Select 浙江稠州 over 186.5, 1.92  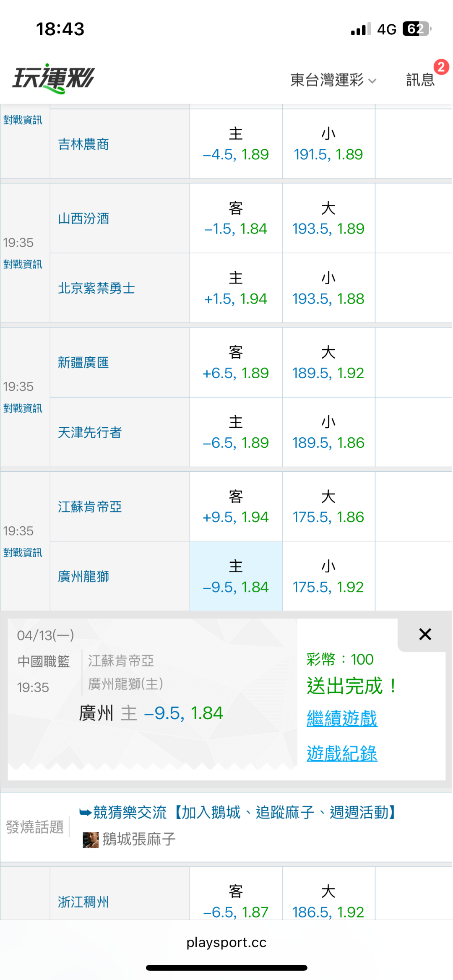click(328, 902)
